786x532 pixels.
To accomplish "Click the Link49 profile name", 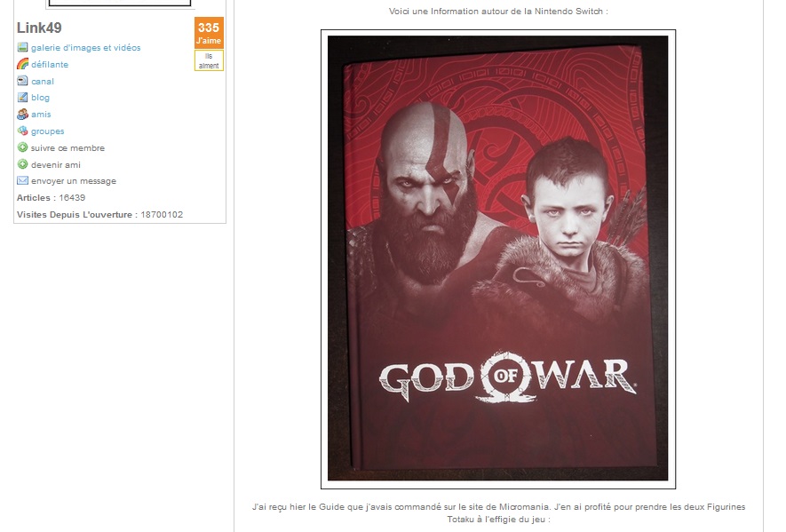I will pyautogui.click(x=39, y=28).
